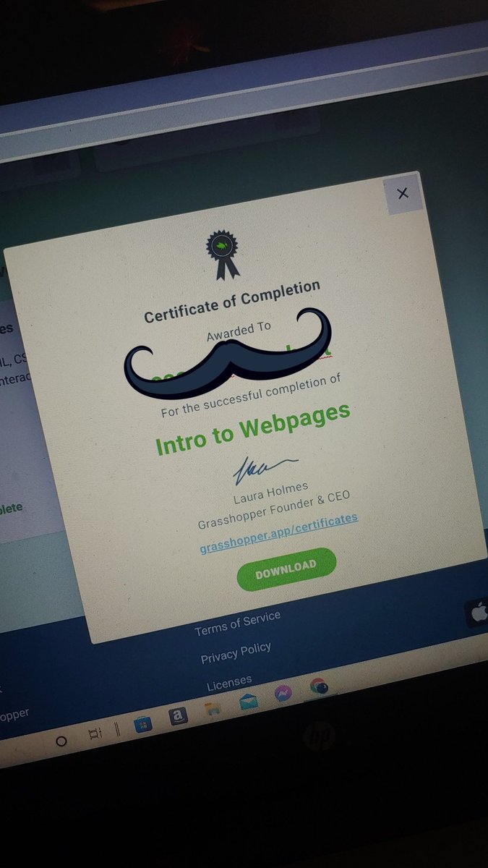Click the Certificate of Completion heading
The height and width of the screenshot is (868, 488).
[231, 300]
